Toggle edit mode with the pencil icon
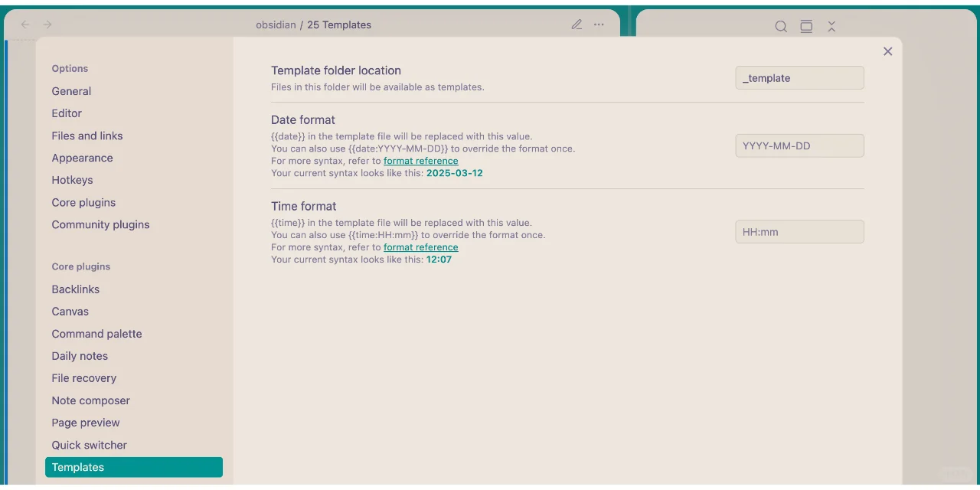The height and width of the screenshot is (490, 980). pyautogui.click(x=577, y=24)
